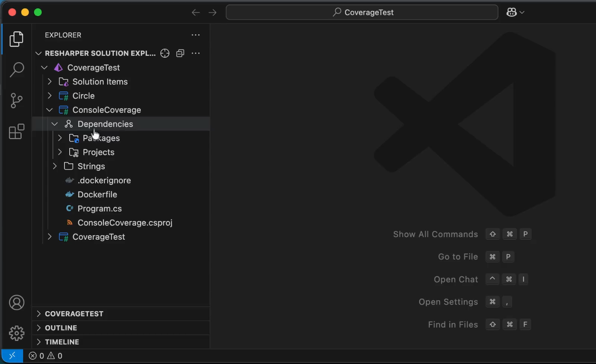Expand the Solution Items folder

pyautogui.click(x=50, y=82)
